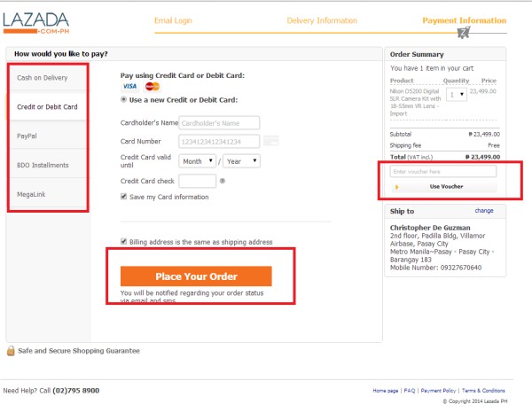The width and height of the screenshot is (532, 412).
Task: Click the card icon beside Card Number
Action: pos(271,141)
